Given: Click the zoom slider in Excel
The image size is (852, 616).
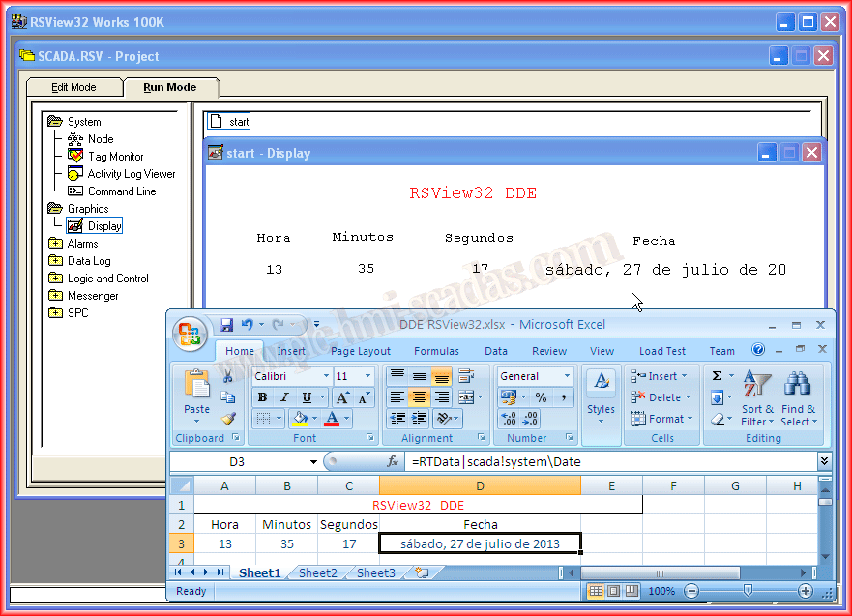Looking at the screenshot, I should (x=748, y=590).
